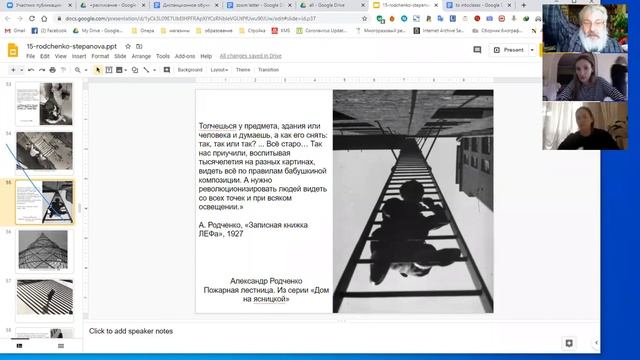Add a comment with toolbar icon
Image resolution: width=640 pixels, height=360 pixels.
(x=167, y=70)
